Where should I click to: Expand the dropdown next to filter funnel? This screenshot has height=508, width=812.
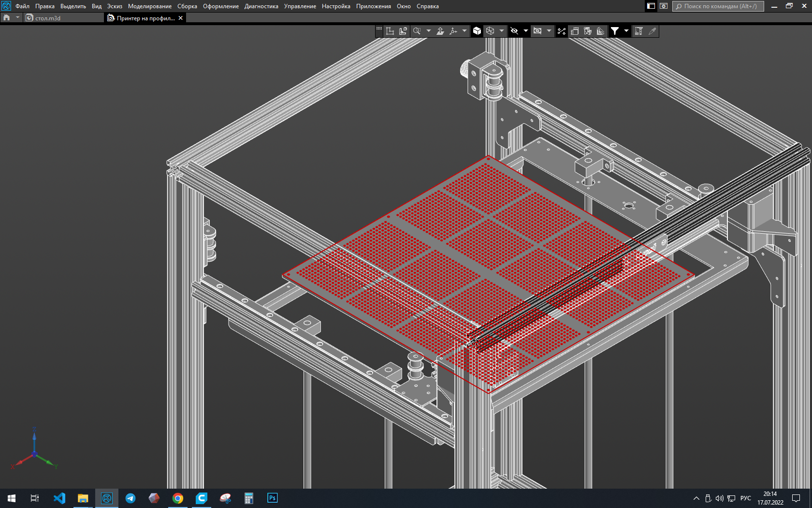pyautogui.click(x=626, y=31)
